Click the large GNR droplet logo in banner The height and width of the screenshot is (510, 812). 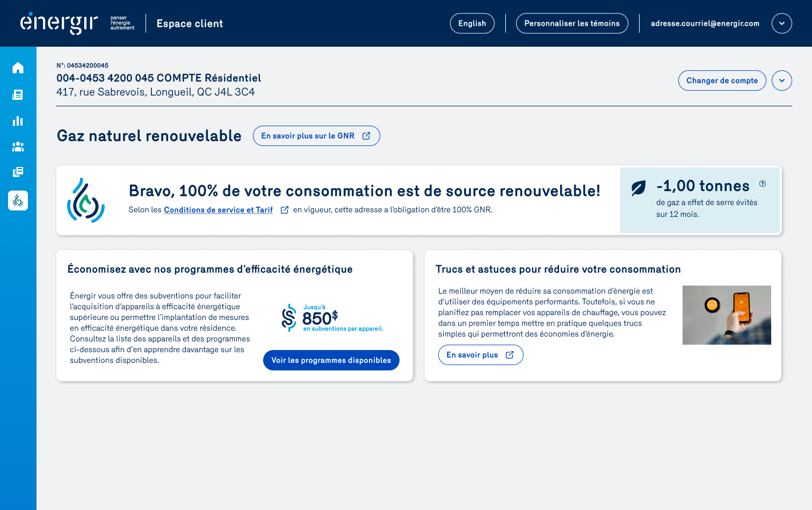[x=86, y=200]
